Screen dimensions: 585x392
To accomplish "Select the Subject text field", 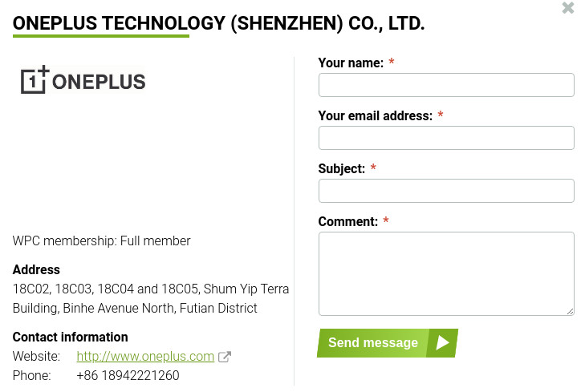I will tap(446, 191).
